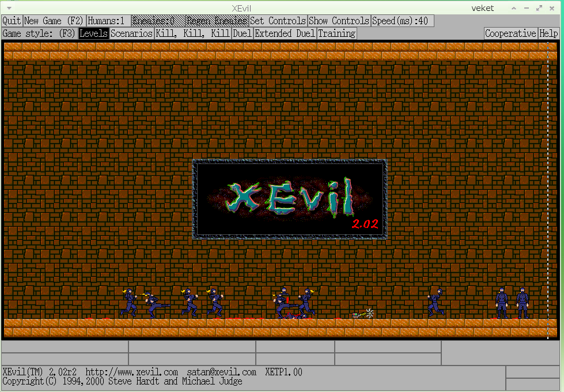
Task: Select the Scenarios game style
Action: pos(132,33)
